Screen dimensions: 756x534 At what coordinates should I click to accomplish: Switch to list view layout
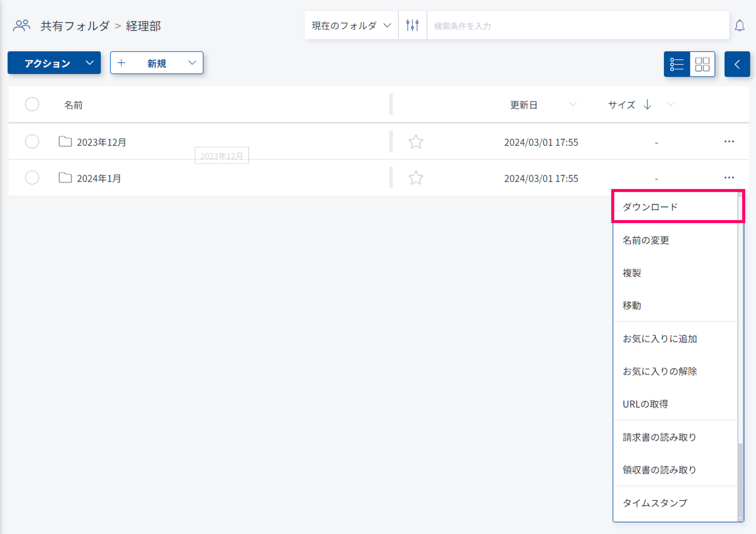[x=677, y=64]
